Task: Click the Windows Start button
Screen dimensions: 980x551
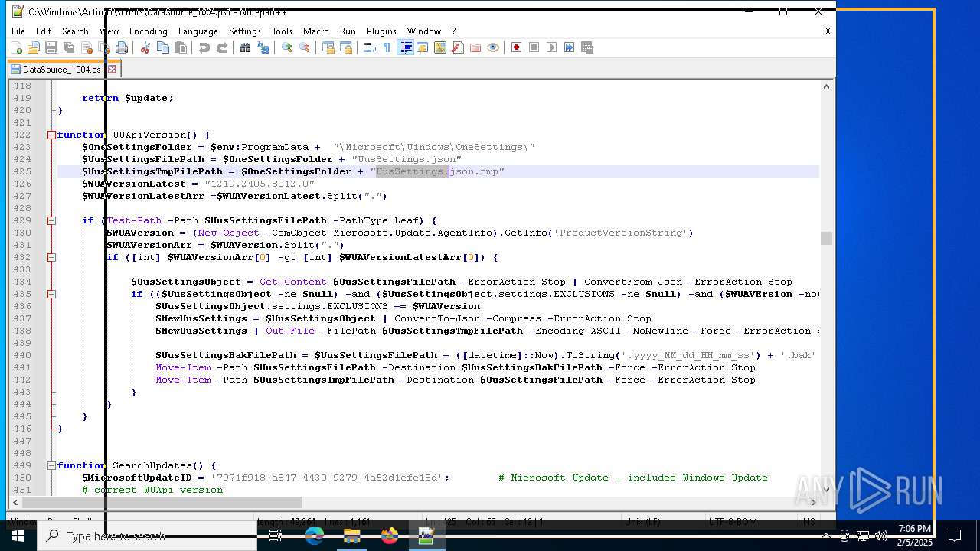Action: [18, 536]
